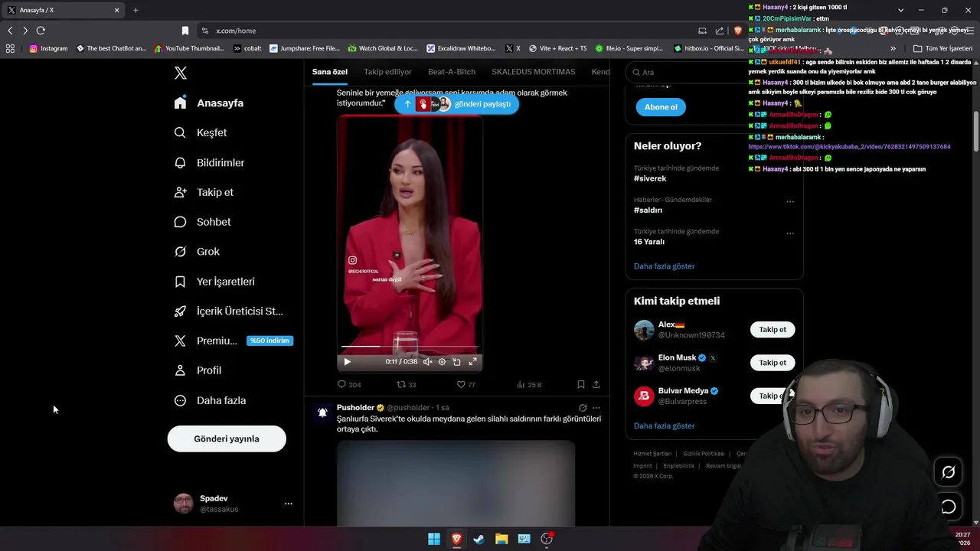
Task: Open Grok from the sidebar
Action: [197, 251]
